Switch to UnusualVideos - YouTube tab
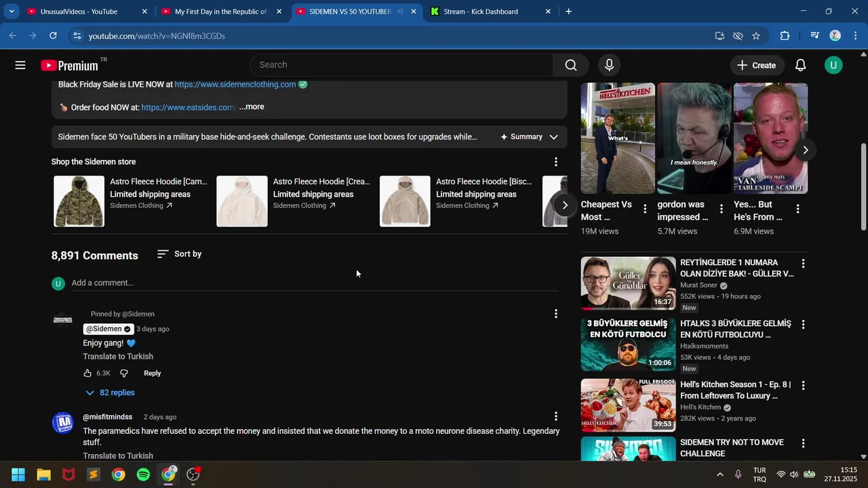 point(87,12)
